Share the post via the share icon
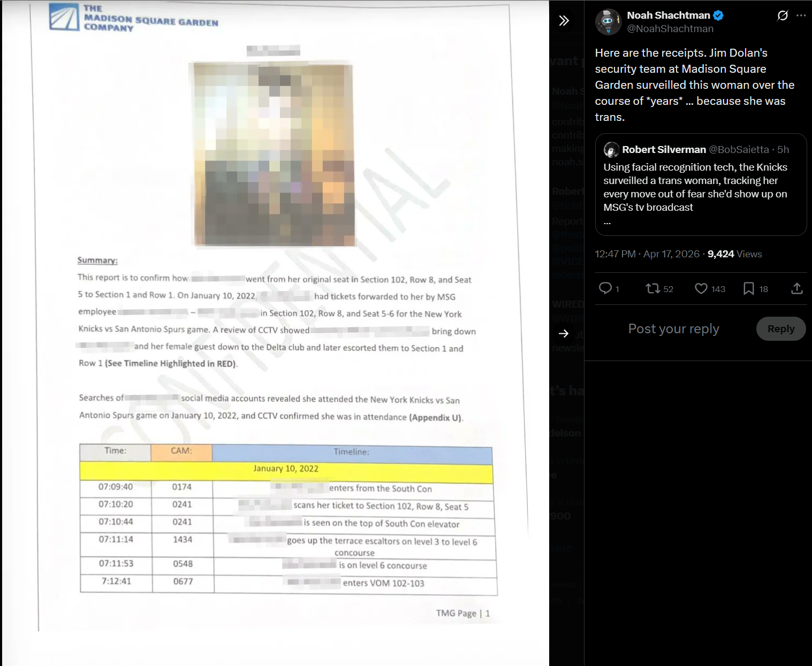 point(797,289)
